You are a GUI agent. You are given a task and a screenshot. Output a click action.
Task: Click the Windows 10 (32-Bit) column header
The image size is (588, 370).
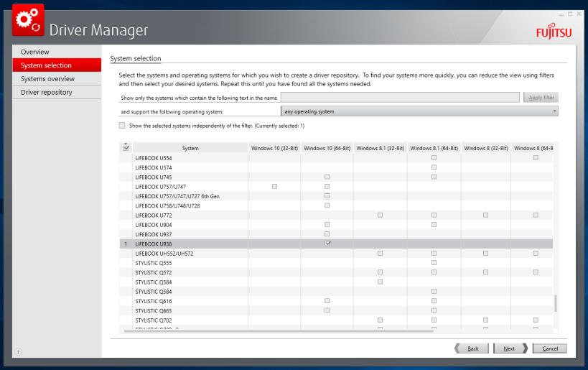coord(274,148)
